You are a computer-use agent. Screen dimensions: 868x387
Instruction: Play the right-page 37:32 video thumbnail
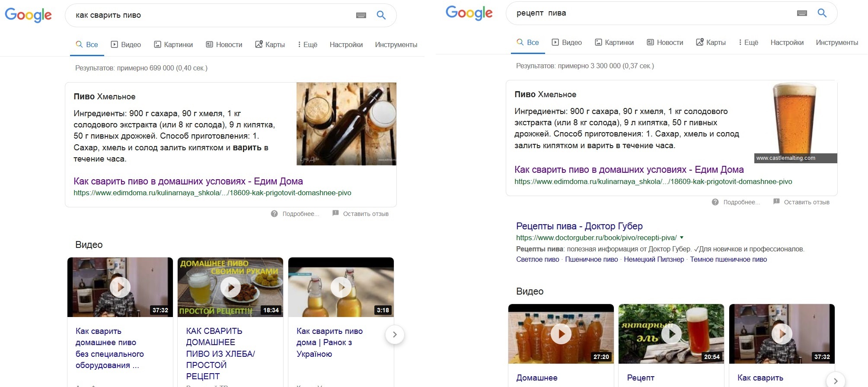(782, 334)
